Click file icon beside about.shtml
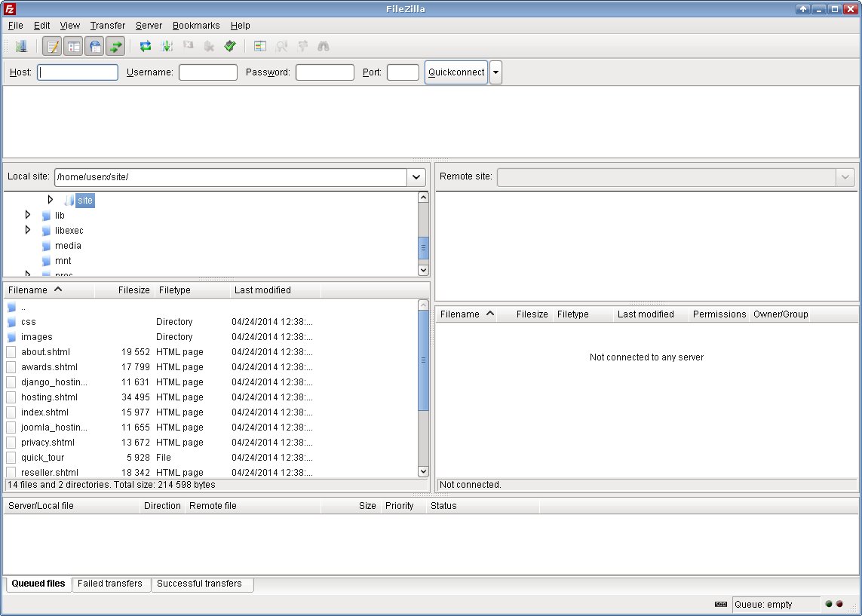Image resolution: width=862 pixels, height=616 pixels. tap(11, 351)
